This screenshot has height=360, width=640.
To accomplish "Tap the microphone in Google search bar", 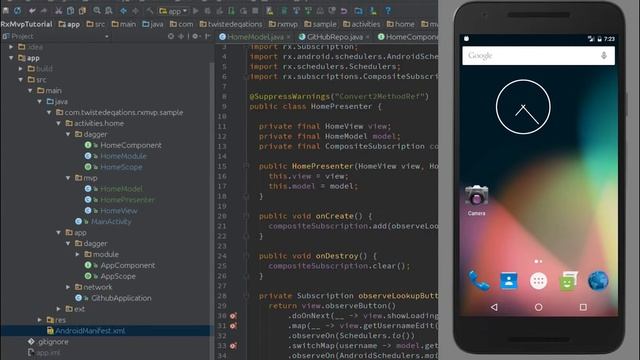I will pos(604,56).
